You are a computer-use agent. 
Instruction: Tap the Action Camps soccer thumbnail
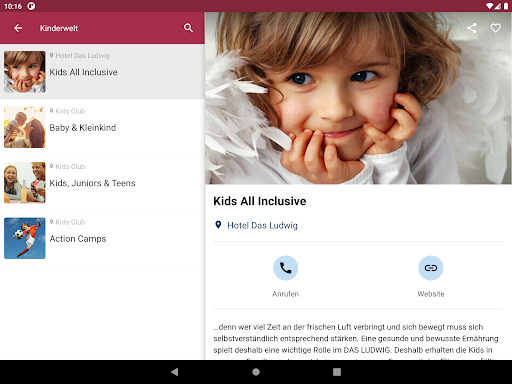25,238
